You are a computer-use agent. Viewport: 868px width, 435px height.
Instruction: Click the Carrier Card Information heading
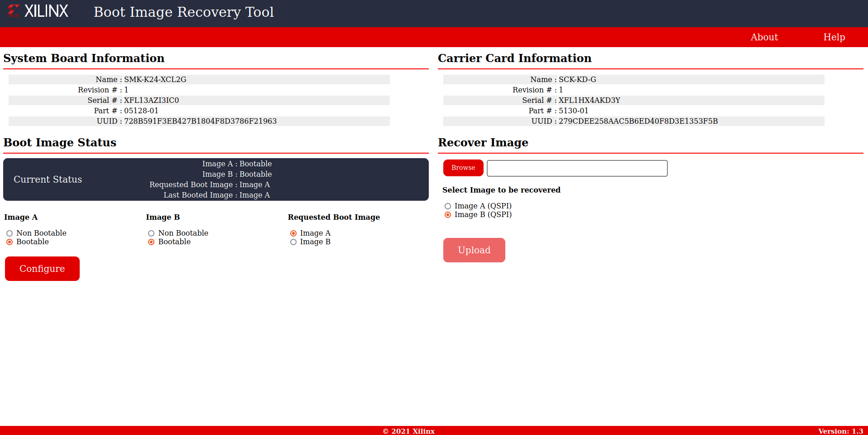coord(514,58)
